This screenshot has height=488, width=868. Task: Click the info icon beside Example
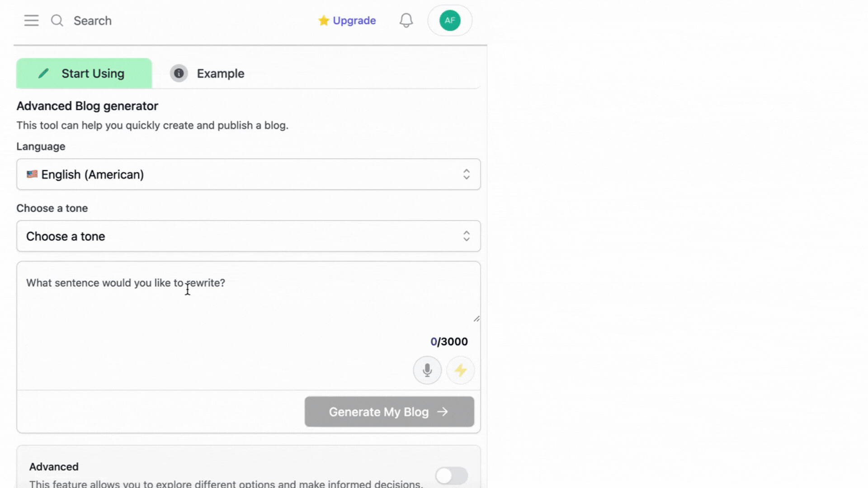click(179, 73)
